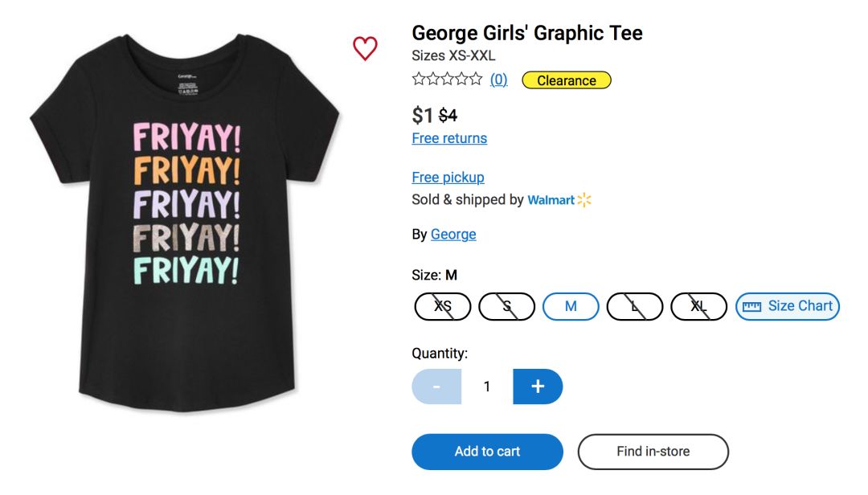
Task: Click the Walmart spark logo
Action: (x=584, y=199)
